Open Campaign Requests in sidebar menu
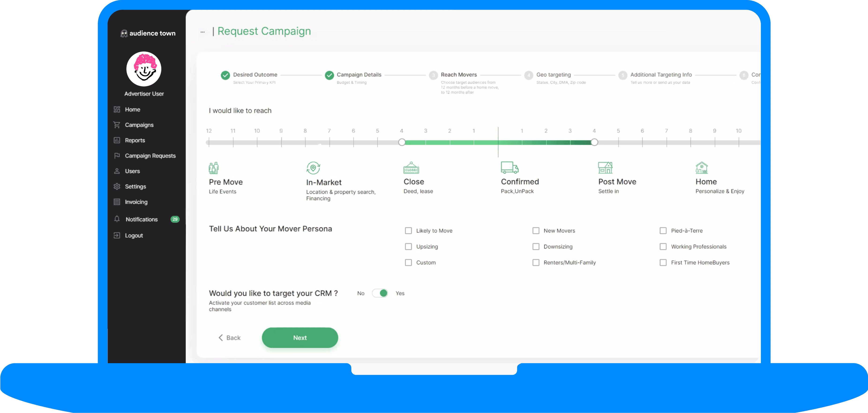The height and width of the screenshot is (413, 868). coord(150,156)
